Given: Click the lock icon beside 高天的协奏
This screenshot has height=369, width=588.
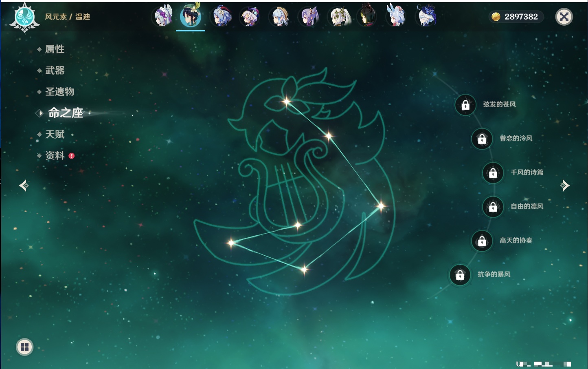Looking at the screenshot, I should 482,241.
